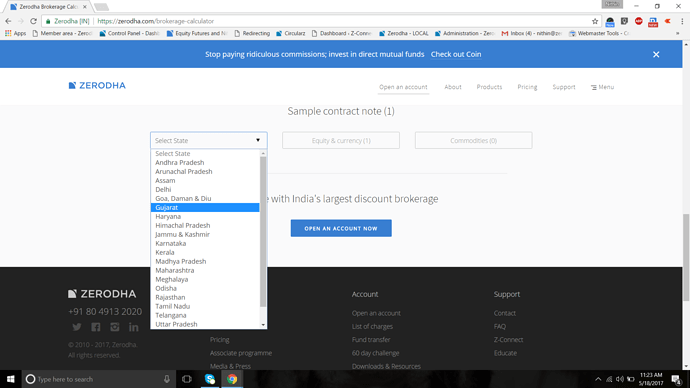690x388 pixels.
Task: Open the volume control in system tray
Action: click(620, 379)
